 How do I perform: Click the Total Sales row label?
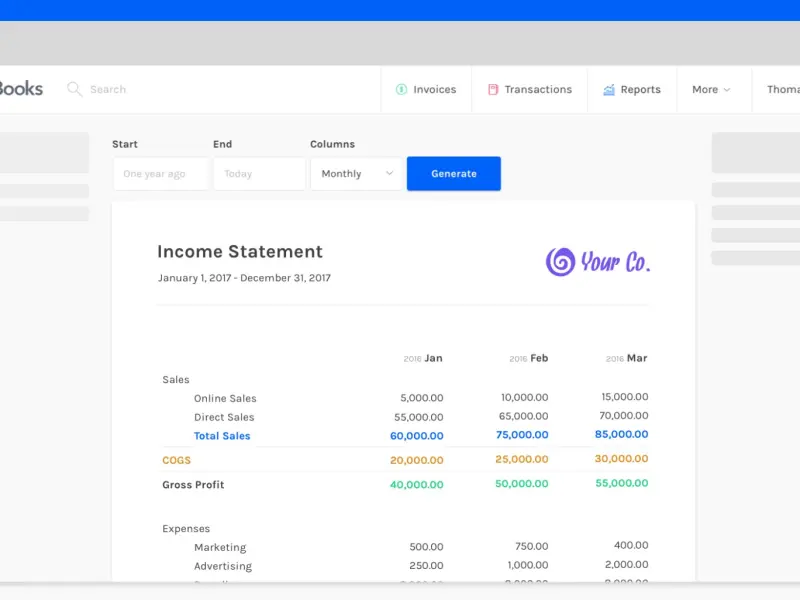(x=222, y=436)
